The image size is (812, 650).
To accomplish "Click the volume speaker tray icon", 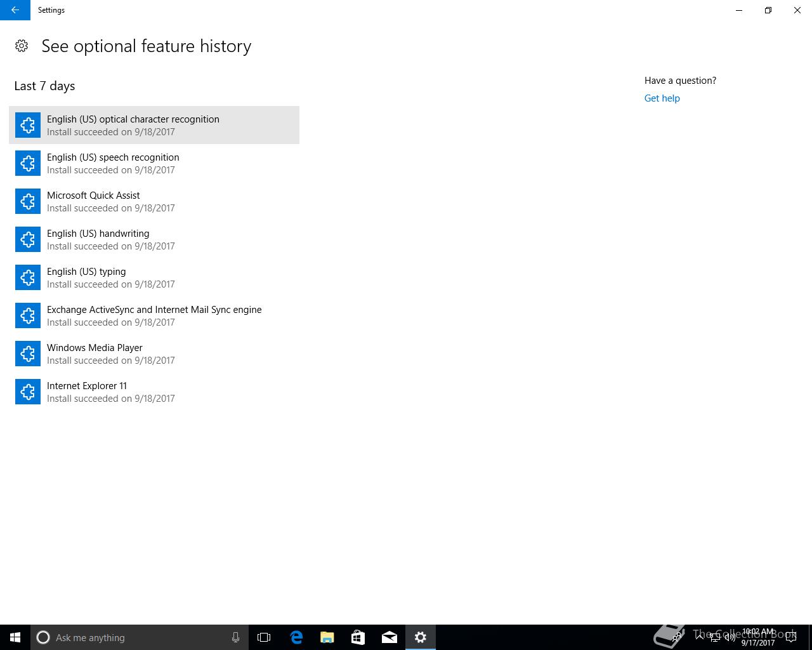I will 730,637.
